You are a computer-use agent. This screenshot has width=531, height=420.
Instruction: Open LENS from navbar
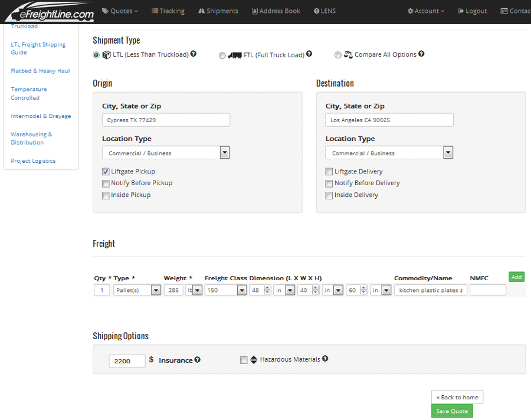click(x=324, y=11)
